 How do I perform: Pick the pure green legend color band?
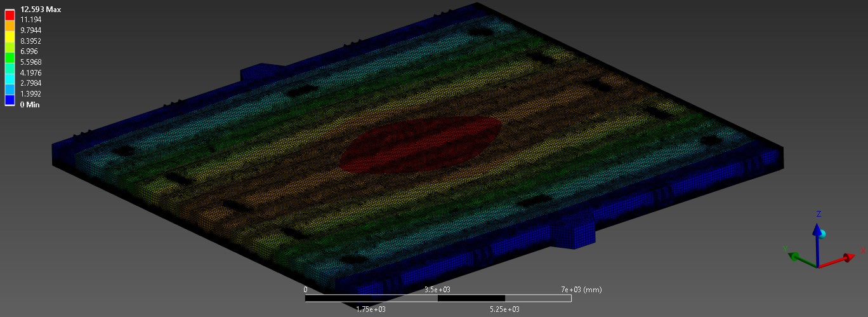pos(10,57)
